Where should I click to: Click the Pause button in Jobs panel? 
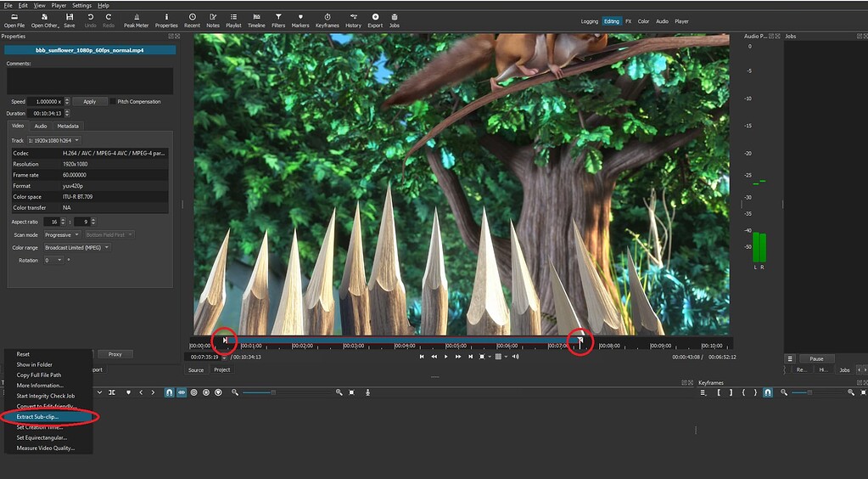click(816, 358)
